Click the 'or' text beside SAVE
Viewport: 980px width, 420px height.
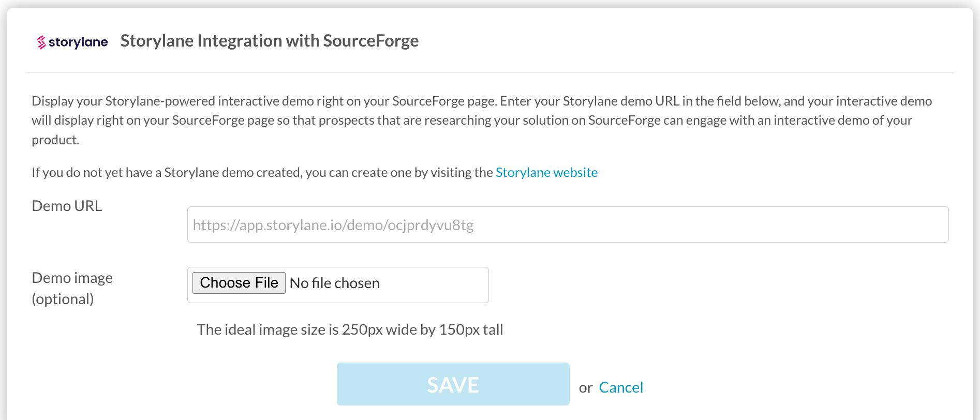click(x=586, y=387)
